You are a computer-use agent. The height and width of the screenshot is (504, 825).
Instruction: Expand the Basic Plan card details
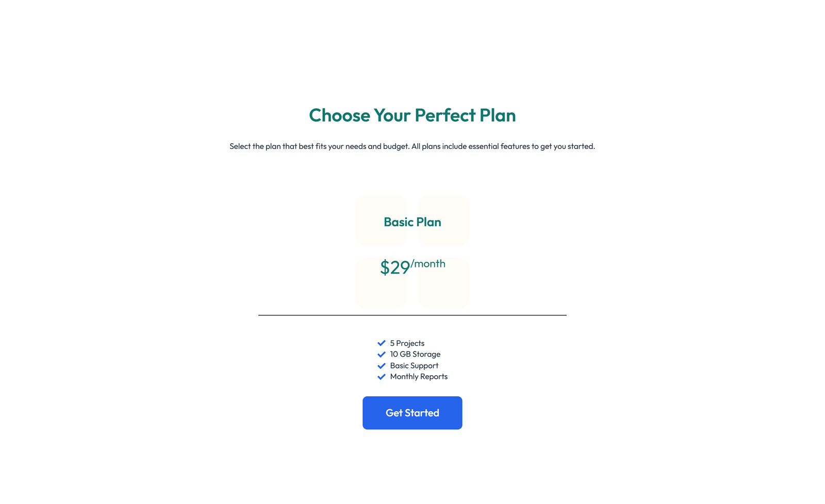pyautogui.click(x=412, y=222)
